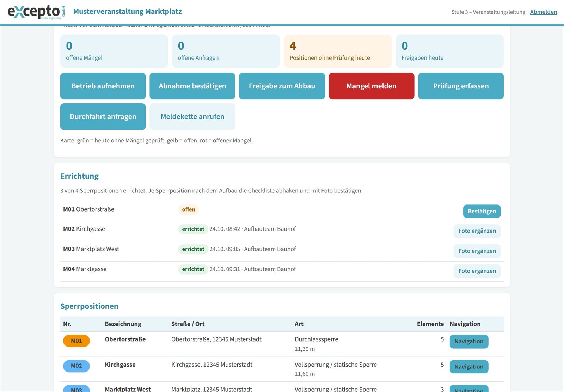Viewport: 564px width, 392px height.
Task: Add photo for M03 Marktplatz West
Action: tap(477, 251)
